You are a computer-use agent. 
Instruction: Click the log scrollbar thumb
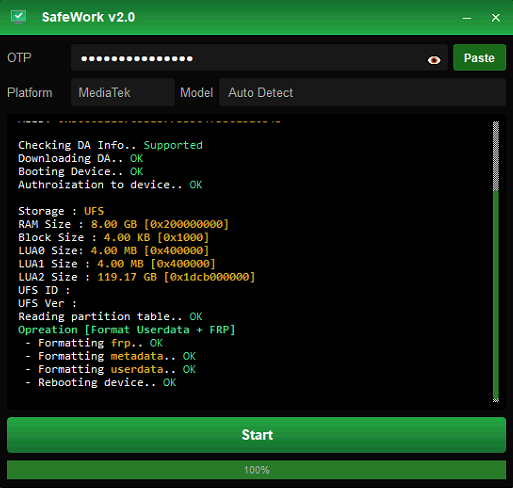click(496, 295)
